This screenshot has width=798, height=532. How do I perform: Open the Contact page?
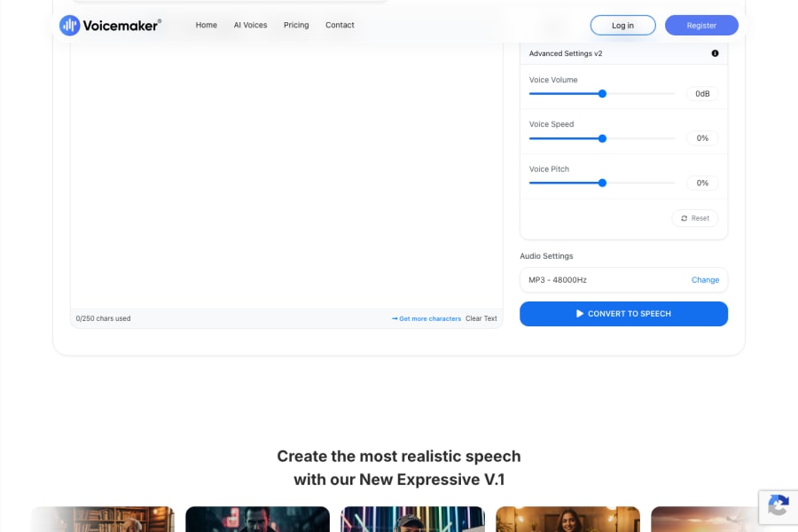click(340, 25)
